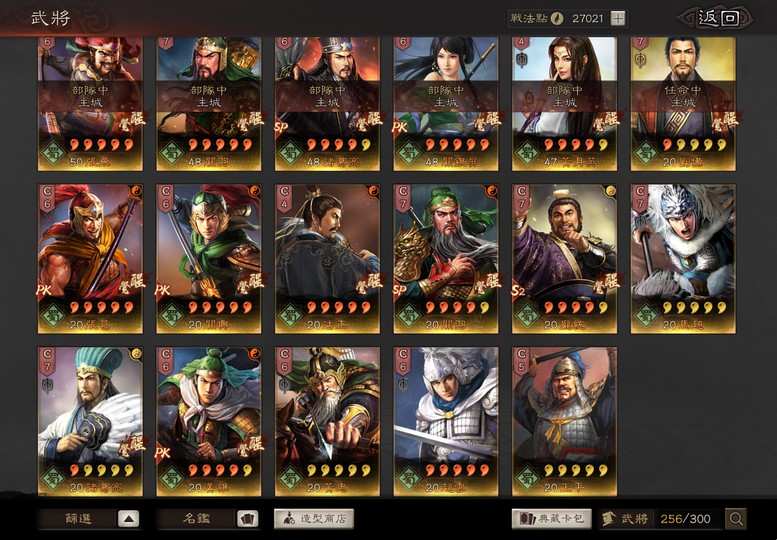Click the S2 badge on the 龐統 card
The image size is (777, 540).
519,290
